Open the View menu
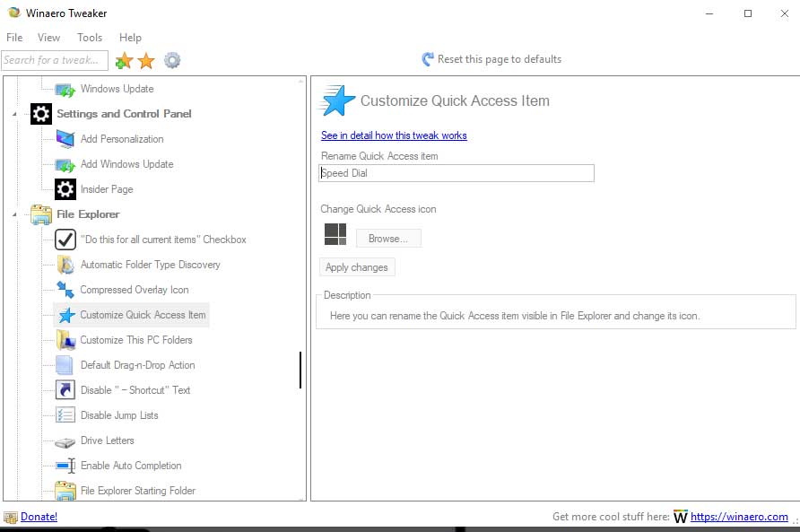The image size is (800, 532). [x=48, y=38]
